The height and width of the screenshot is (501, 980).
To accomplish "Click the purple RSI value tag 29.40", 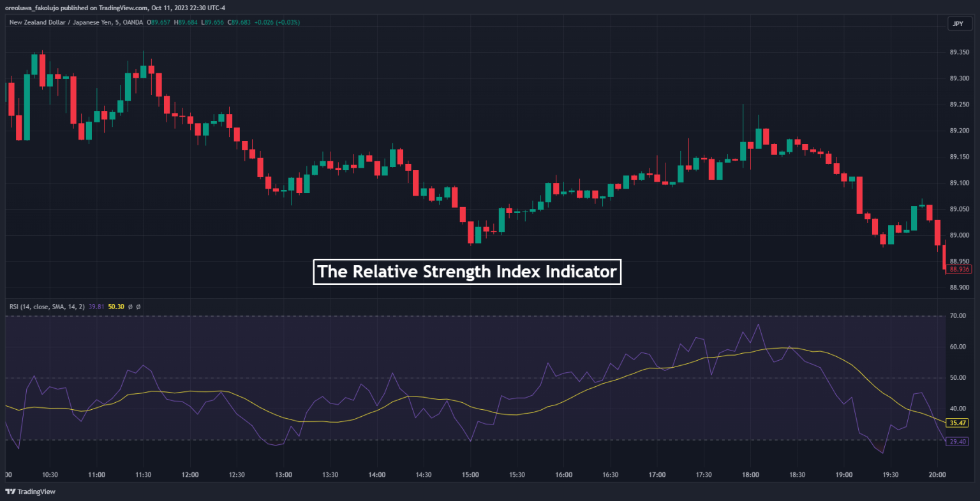I will click(958, 440).
